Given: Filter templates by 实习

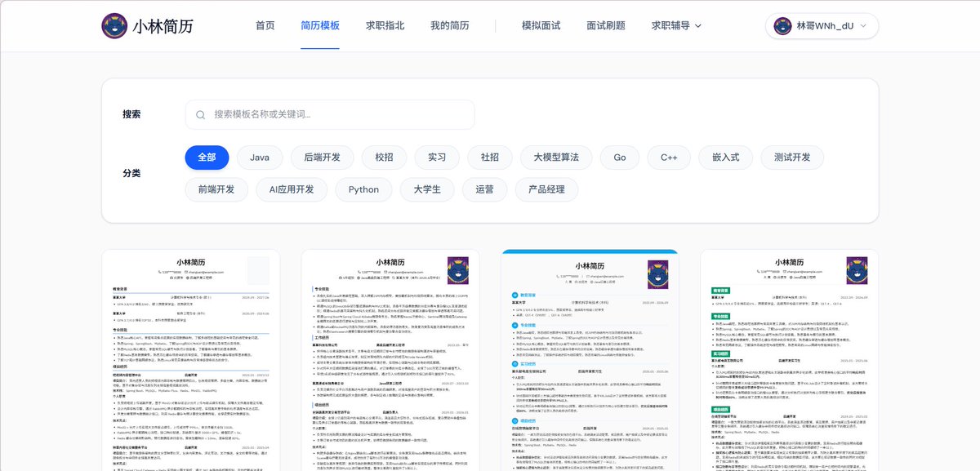Looking at the screenshot, I should click(x=437, y=158).
